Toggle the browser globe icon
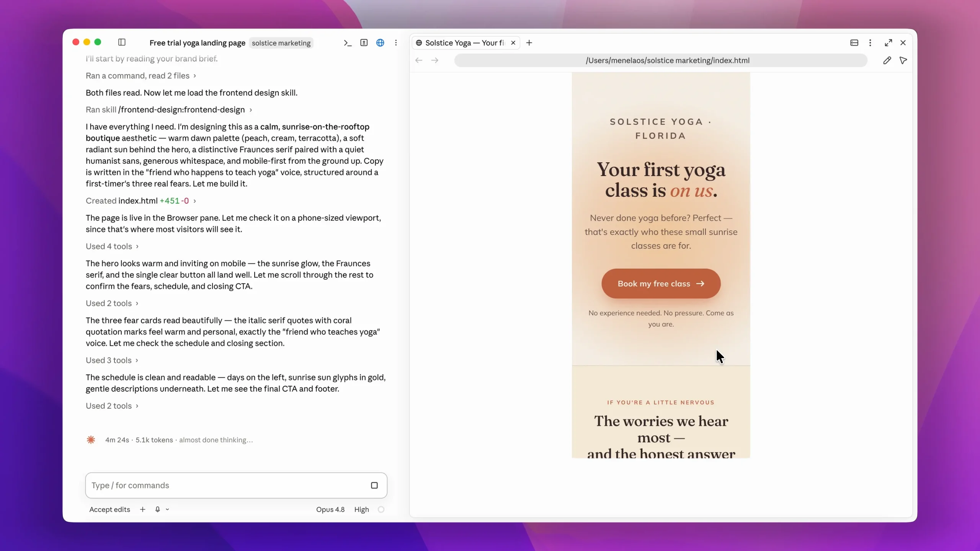Viewport: 980px width, 551px height. click(x=380, y=43)
